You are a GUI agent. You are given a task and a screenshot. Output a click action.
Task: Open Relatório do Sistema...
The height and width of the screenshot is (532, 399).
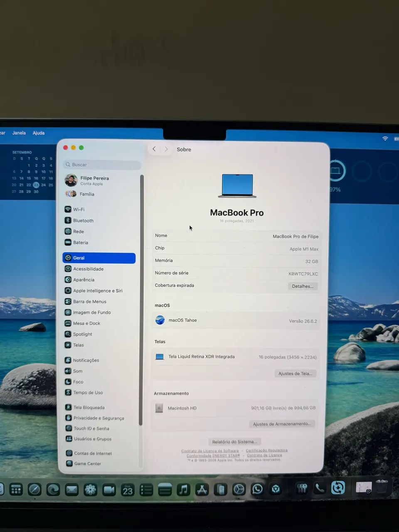[x=234, y=441]
